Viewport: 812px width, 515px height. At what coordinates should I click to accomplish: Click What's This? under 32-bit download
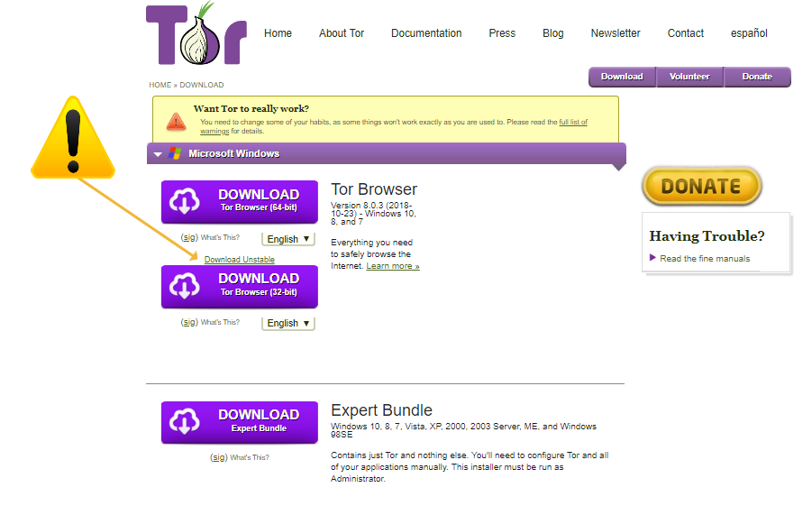[x=220, y=322]
